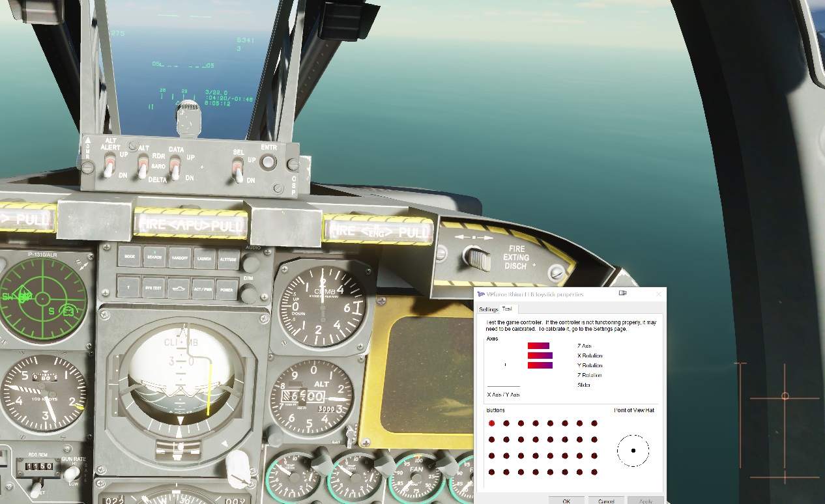Image resolution: width=825 pixels, height=504 pixels.
Task: Turn the RWR AUDIO knob
Action: (x=250, y=264)
